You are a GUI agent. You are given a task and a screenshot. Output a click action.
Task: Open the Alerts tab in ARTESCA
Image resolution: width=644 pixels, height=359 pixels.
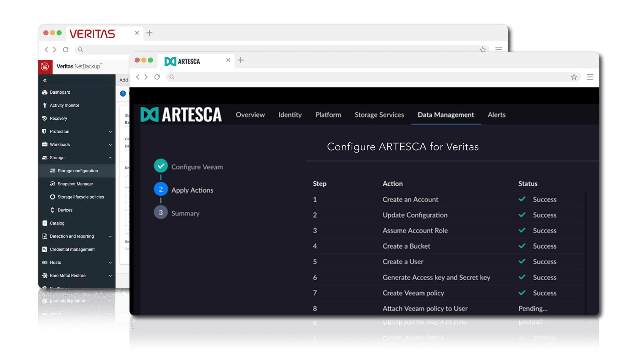[x=496, y=115]
